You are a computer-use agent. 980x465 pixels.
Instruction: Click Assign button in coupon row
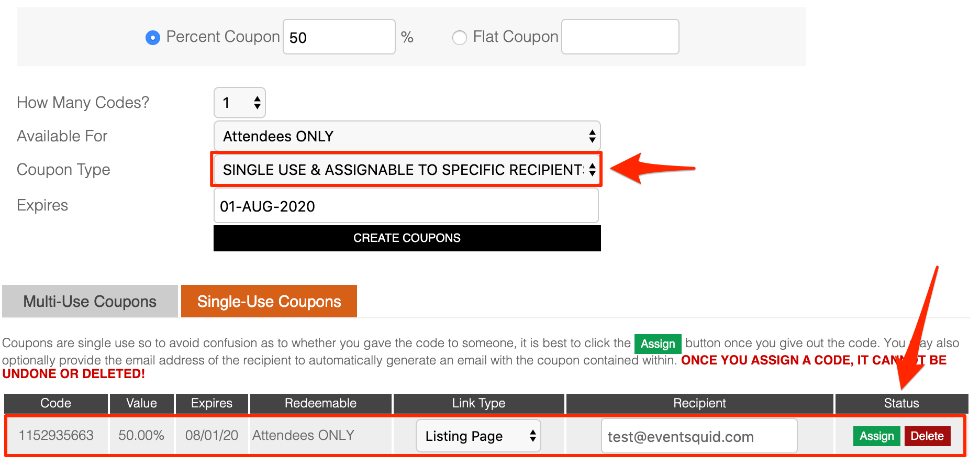point(876,436)
